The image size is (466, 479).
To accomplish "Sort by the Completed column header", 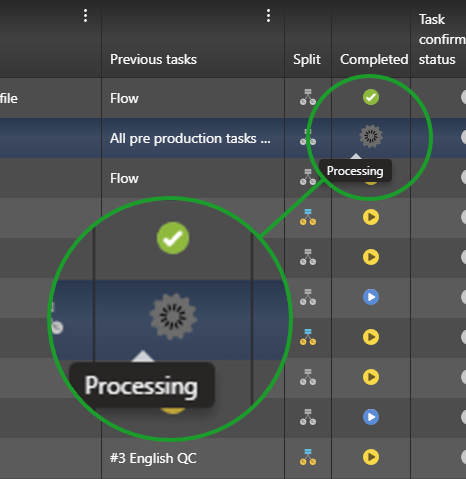I will [374, 59].
